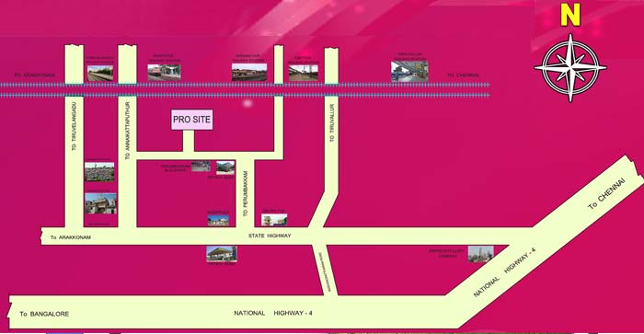Viewport: 644px width, 334px height.
Task: Click the TO ANNAIKATTAPUTHUR road label
Action: 127,131
